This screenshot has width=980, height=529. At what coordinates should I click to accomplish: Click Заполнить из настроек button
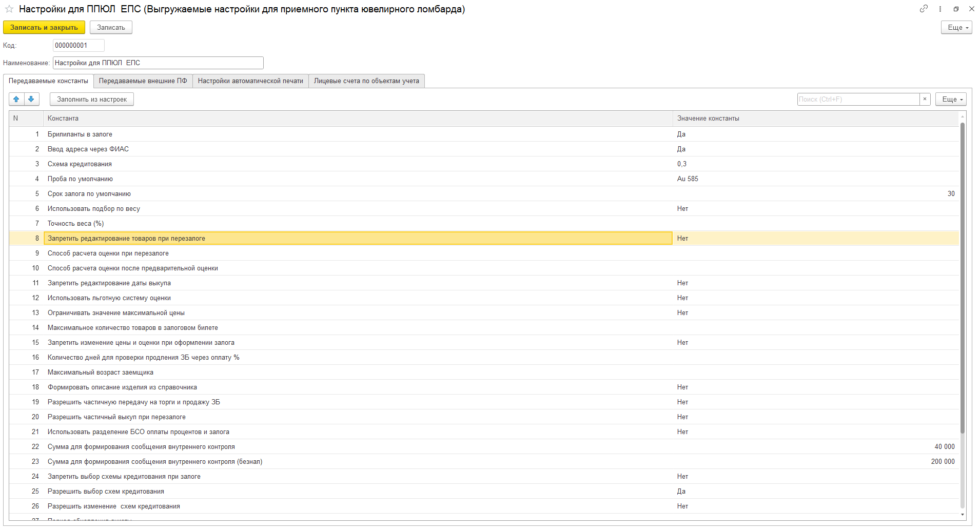[92, 99]
